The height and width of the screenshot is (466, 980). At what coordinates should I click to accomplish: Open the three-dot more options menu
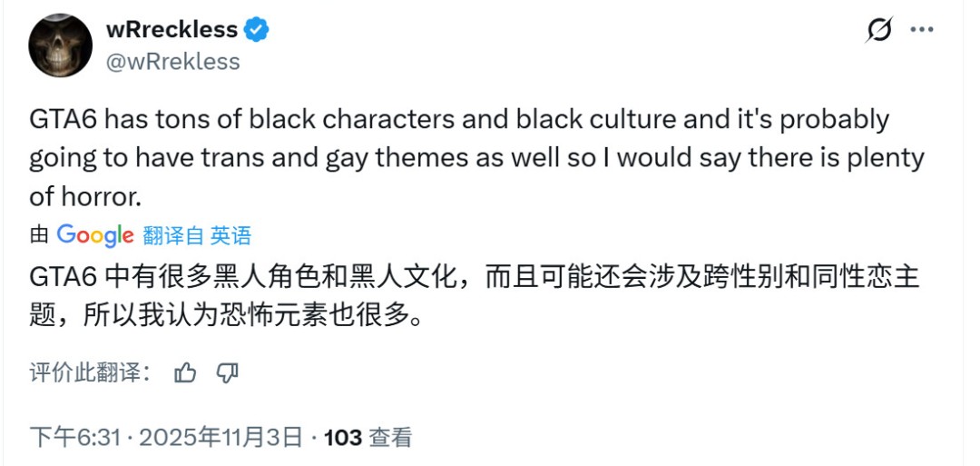922,30
